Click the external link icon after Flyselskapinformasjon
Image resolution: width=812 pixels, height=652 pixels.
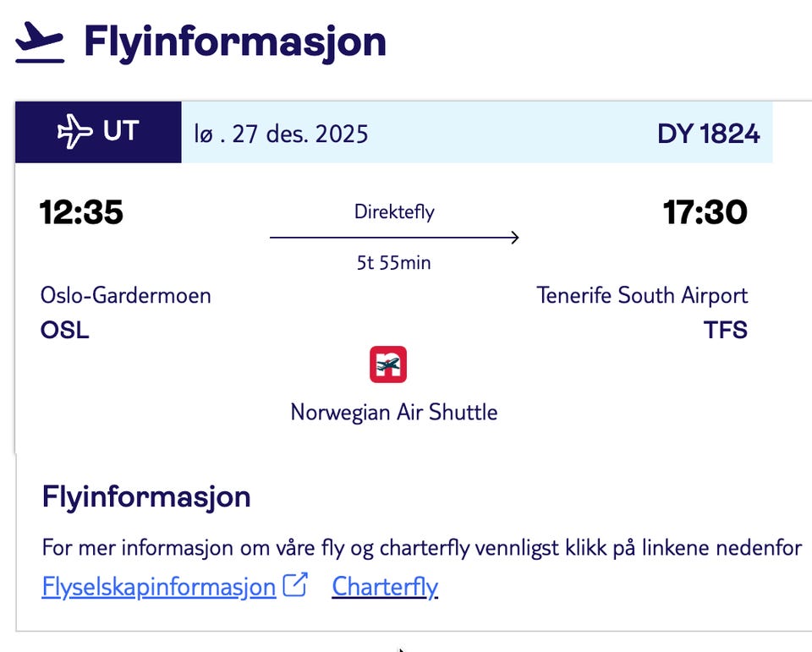coord(294,585)
